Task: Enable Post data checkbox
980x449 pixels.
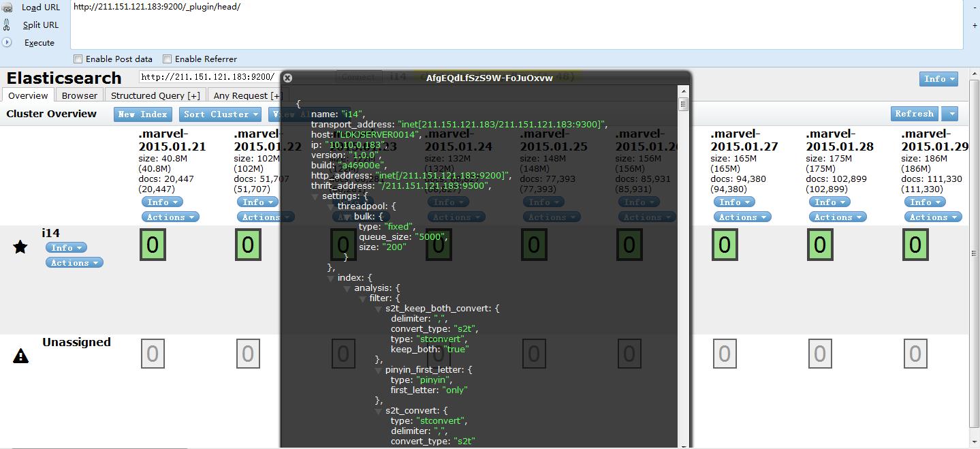Action: pos(78,59)
